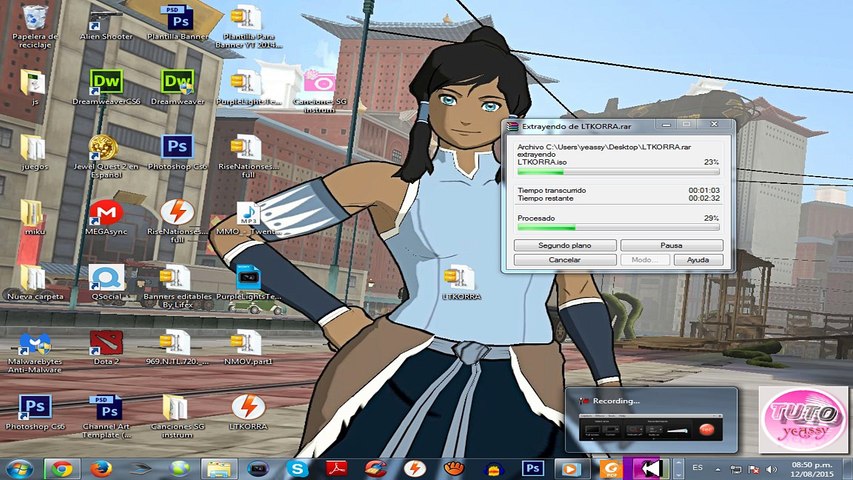Select the Banners editables By Lifex archive

(177, 286)
